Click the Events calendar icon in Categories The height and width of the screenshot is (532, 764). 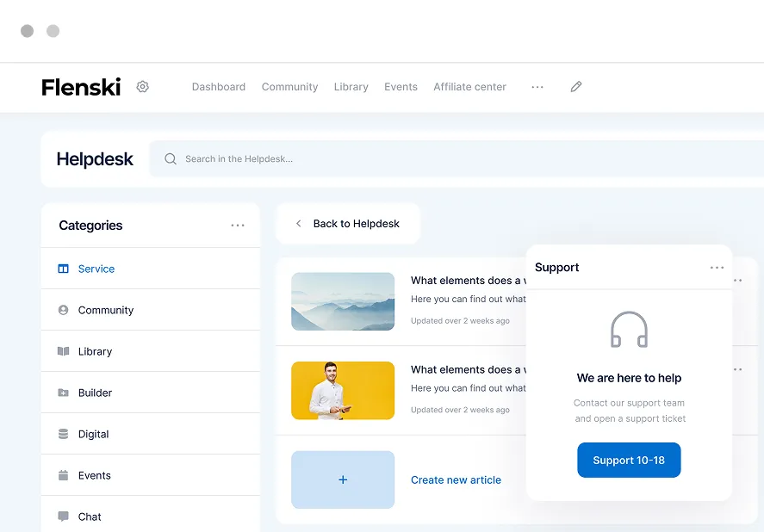point(63,475)
